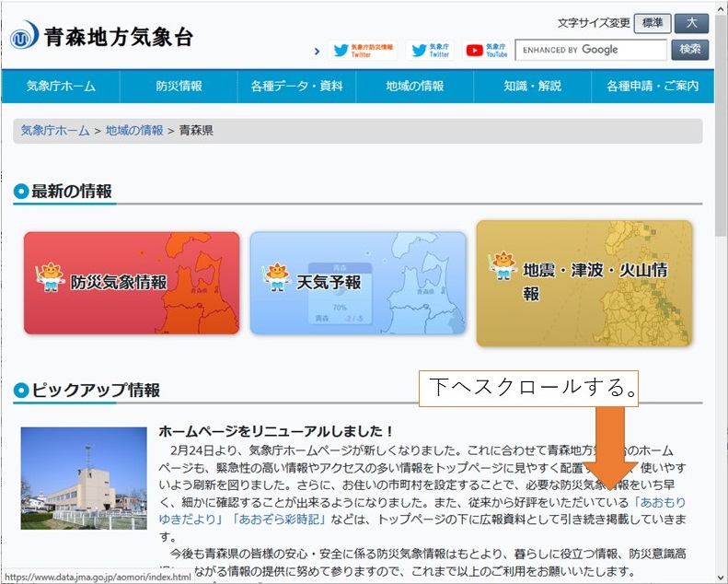Set text size to 大
The height and width of the screenshot is (584, 728).
(x=691, y=23)
